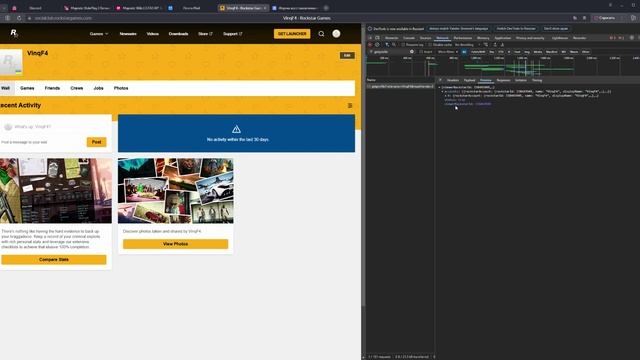Open the Newswire link in the navigation
The image size is (640, 360).
point(128,34)
